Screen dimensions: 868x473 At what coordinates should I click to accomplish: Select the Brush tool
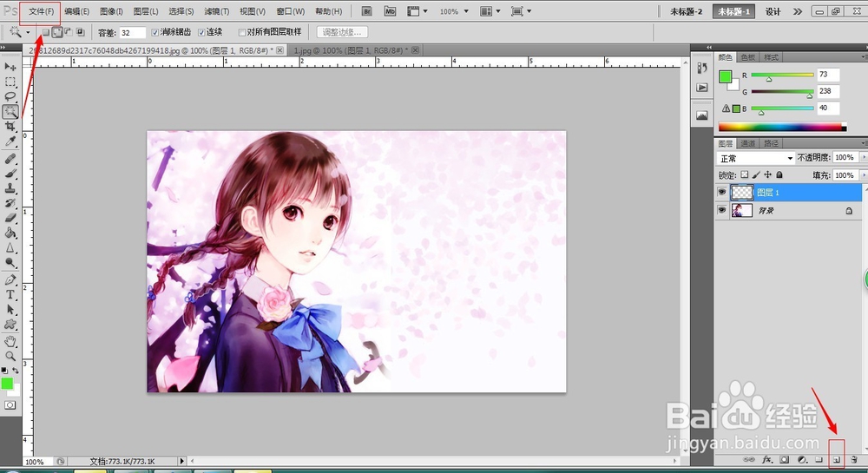[x=10, y=174]
